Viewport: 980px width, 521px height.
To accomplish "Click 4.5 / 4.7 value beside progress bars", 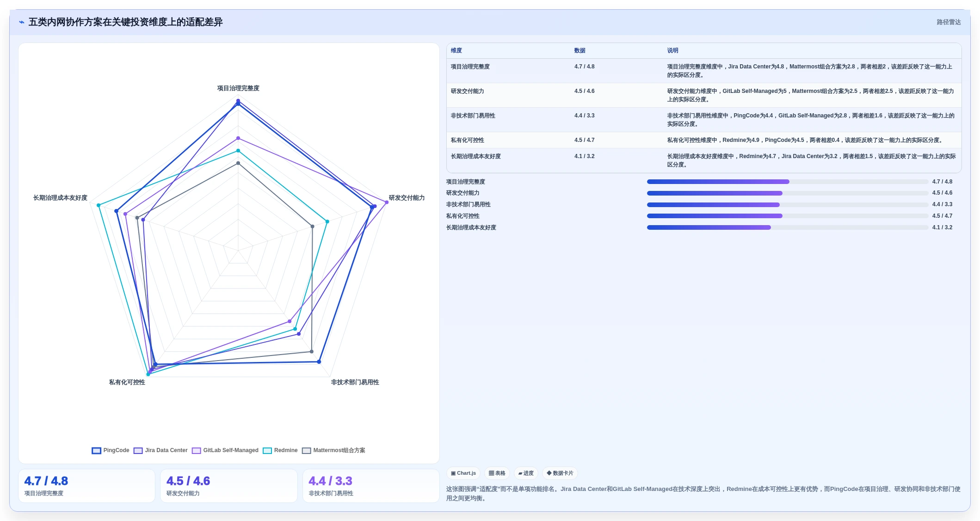I will click(942, 216).
